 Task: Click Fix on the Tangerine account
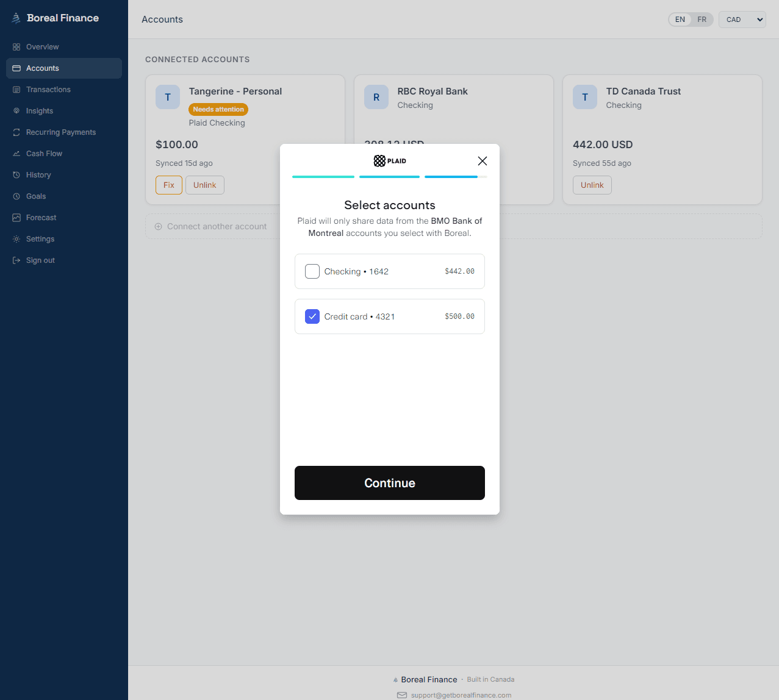(x=169, y=185)
